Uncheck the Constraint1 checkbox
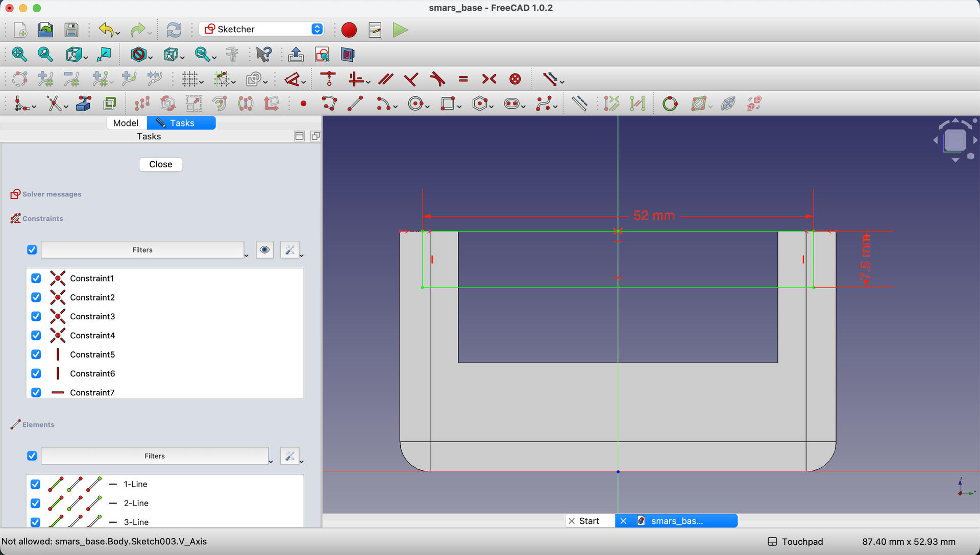Image resolution: width=980 pixels, height=555 pixels. pos(36,278)
